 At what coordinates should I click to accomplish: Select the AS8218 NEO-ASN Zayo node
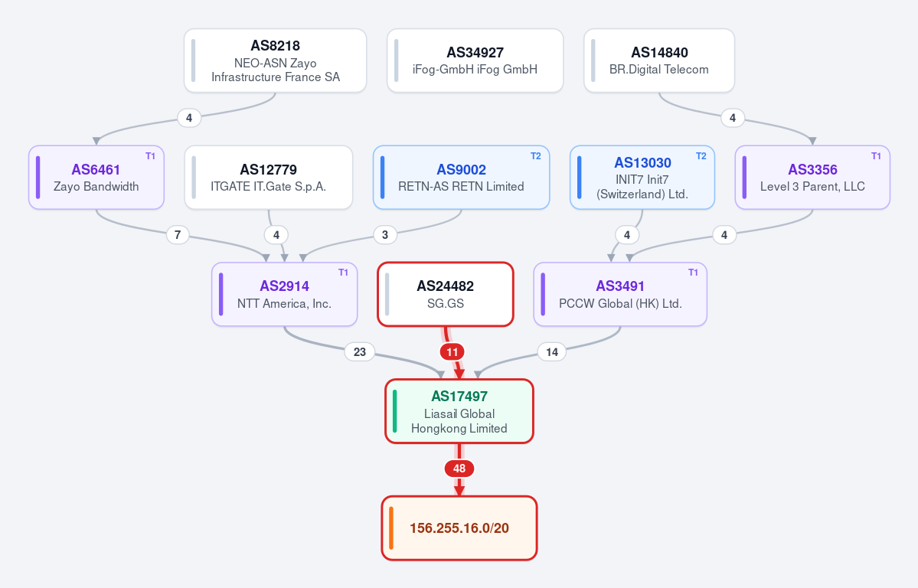275,61
